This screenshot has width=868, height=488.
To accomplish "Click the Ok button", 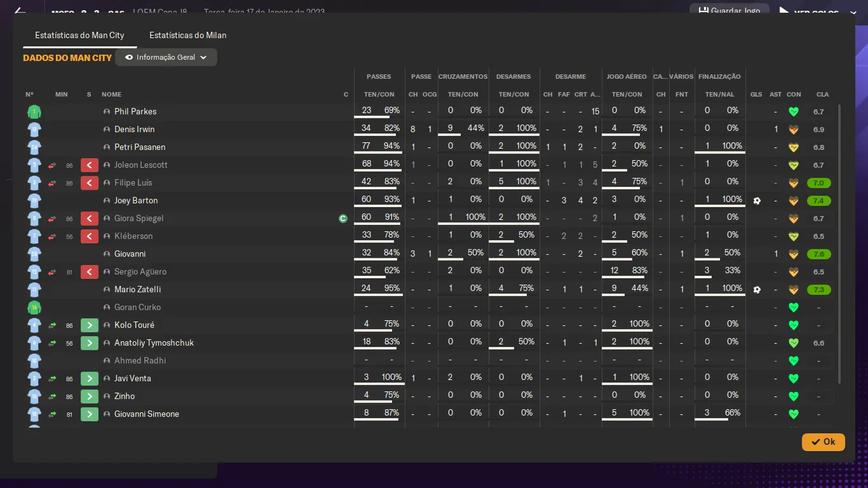I will click(x=824, y=442).
